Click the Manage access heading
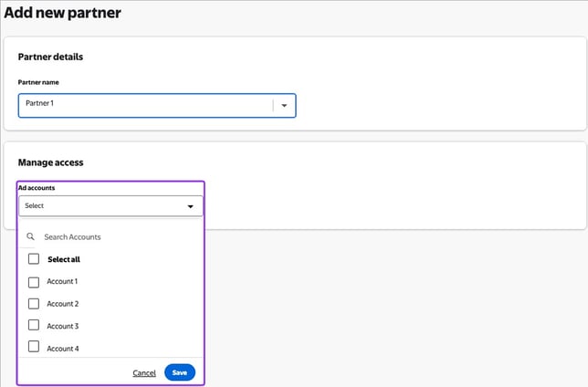The width and height of the screenshot is (588, 387). coord(50,162)
